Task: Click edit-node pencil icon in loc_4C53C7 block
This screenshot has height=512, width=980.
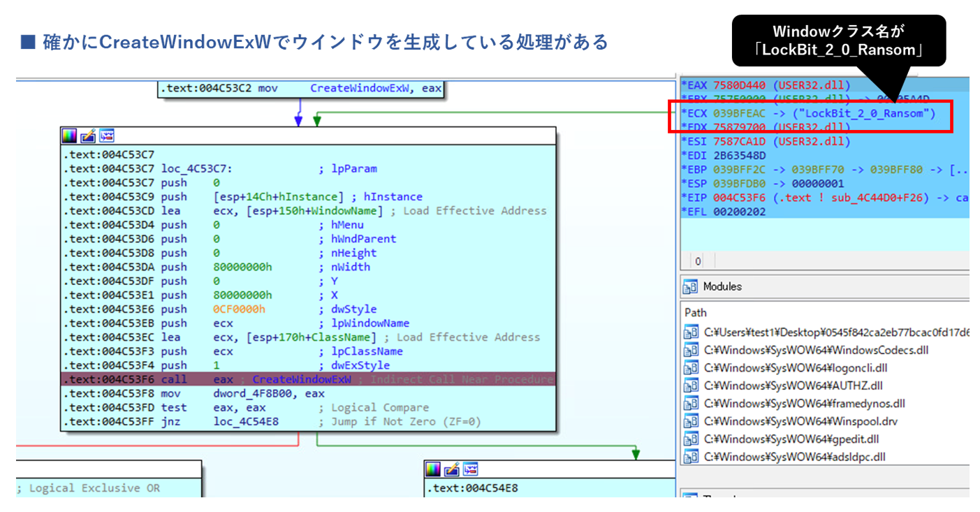Action: (x=87, y=136)
